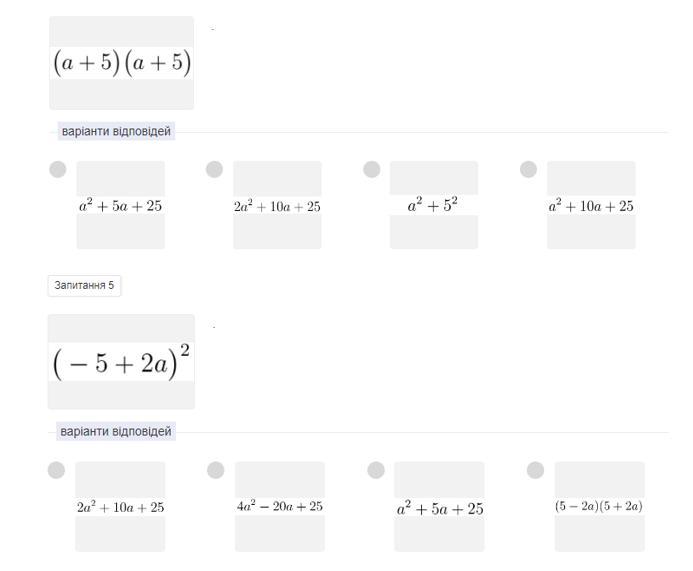Click Запитання 5 answer image 2a²+10a+25
Image resolution: width=693 pixels, height=571 pixels.
click(120, 506)
